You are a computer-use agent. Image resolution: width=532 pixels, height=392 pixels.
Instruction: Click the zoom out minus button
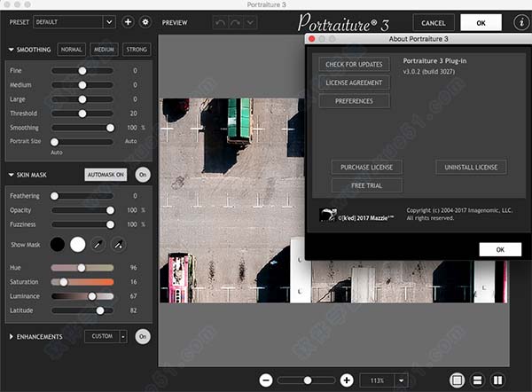pyautogui.click(x=266, y=380)
